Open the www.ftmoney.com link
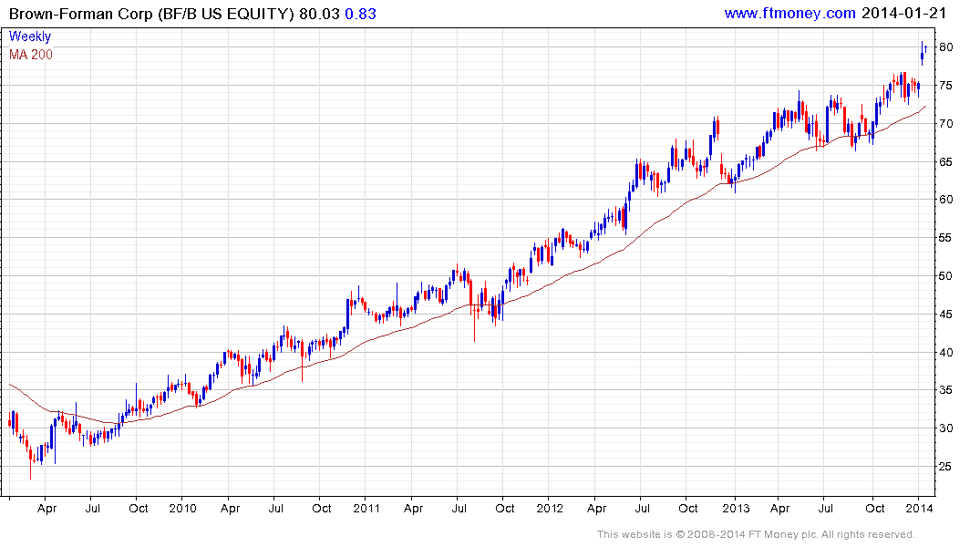The height and width of the screenshot is (547, 980). pyautogui.click(x=790, y=13)
